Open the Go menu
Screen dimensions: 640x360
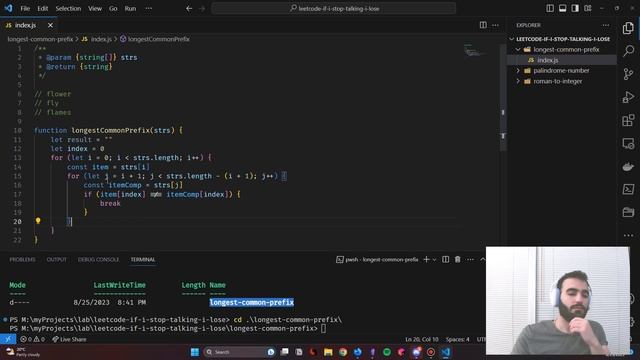[113, 8]
